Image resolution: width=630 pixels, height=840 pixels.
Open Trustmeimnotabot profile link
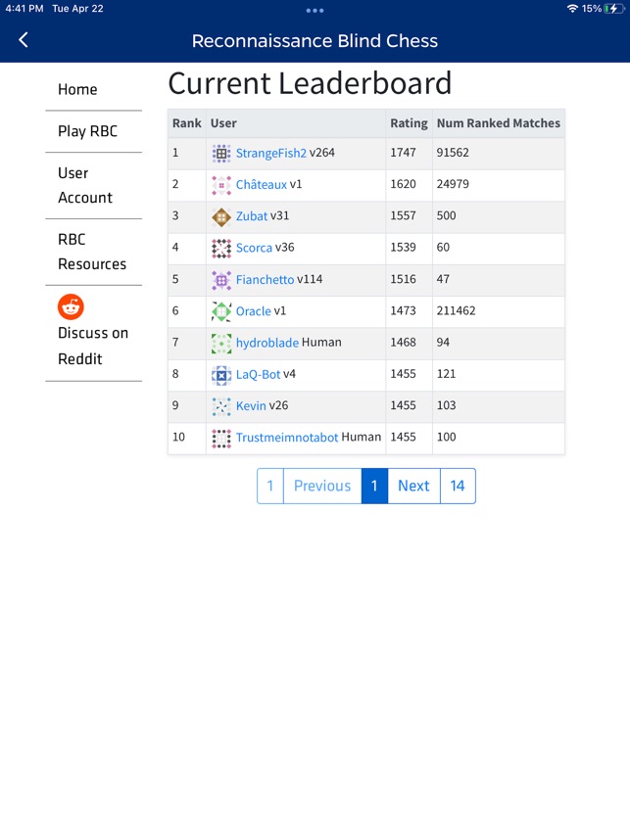click(x=286, y=438)
